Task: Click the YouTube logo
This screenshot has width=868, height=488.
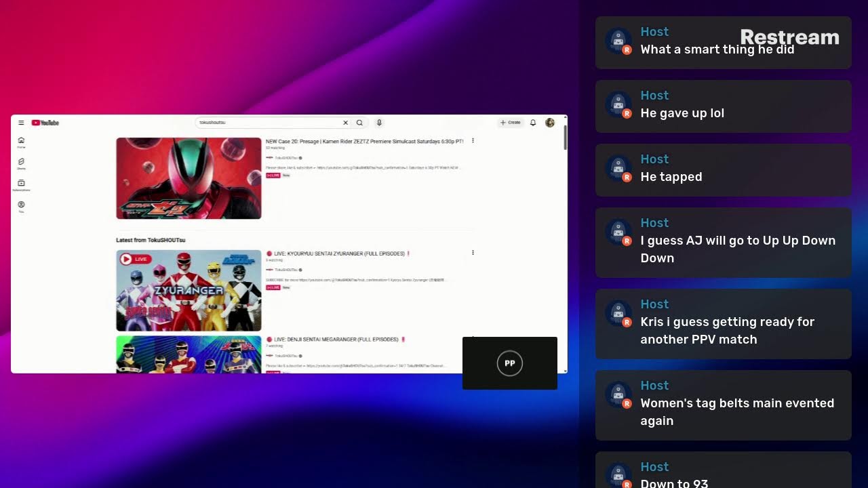Action: pyautogui.click(x=45, y=123)
